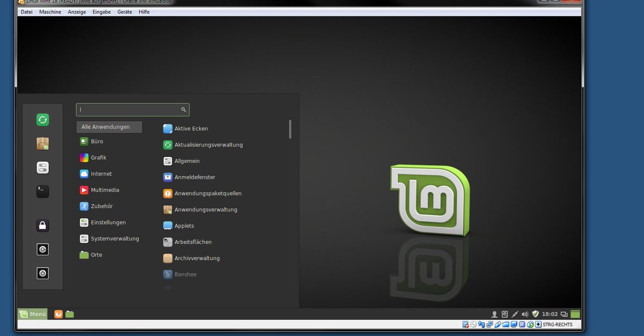
Task: Open System Settings toggle icon in favorites
Action: coord(42,168)
